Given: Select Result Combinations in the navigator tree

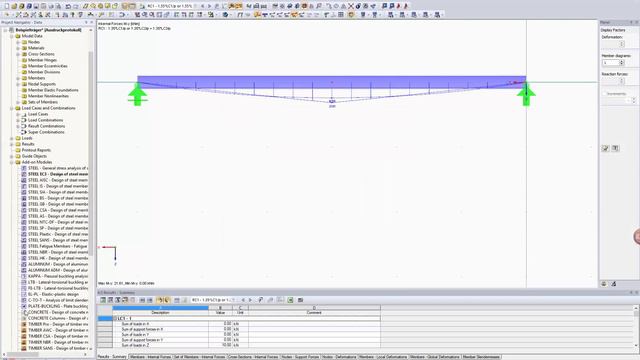Looking at the screenshot, I should click(46, 126).
